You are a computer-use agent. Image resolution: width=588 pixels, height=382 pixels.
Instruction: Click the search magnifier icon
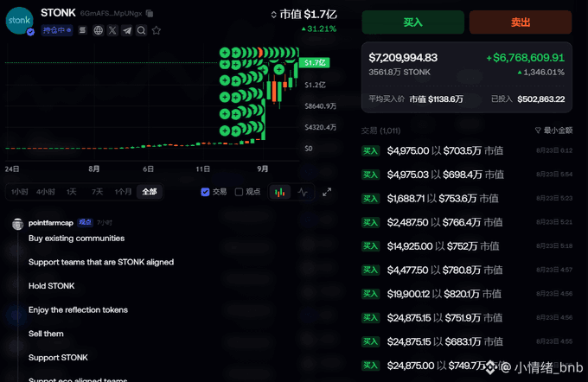(141, 30)
